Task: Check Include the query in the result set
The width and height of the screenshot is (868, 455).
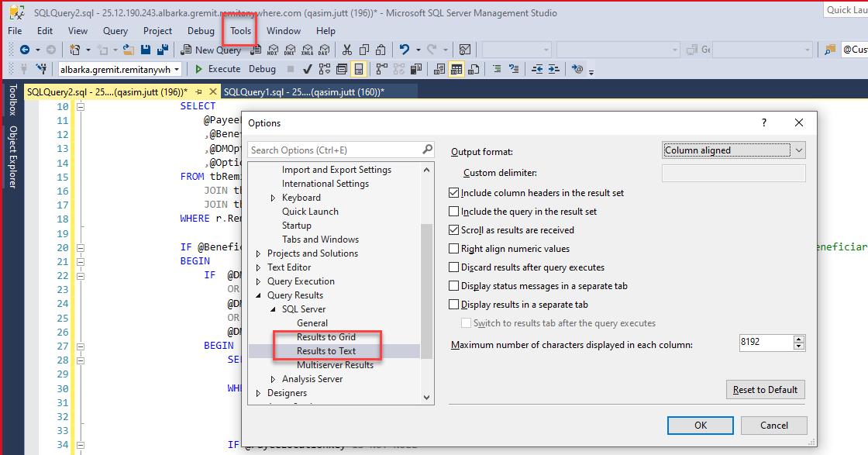Action: [454, 212]
